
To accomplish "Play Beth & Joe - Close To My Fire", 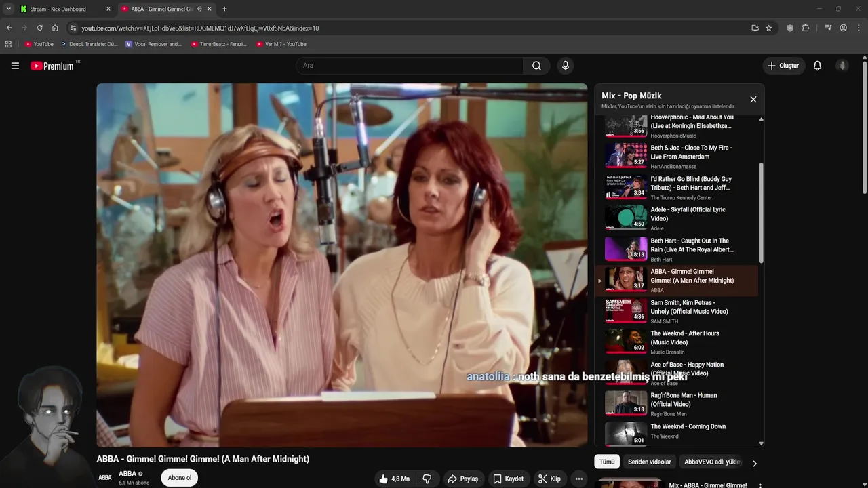I will 676,157.
